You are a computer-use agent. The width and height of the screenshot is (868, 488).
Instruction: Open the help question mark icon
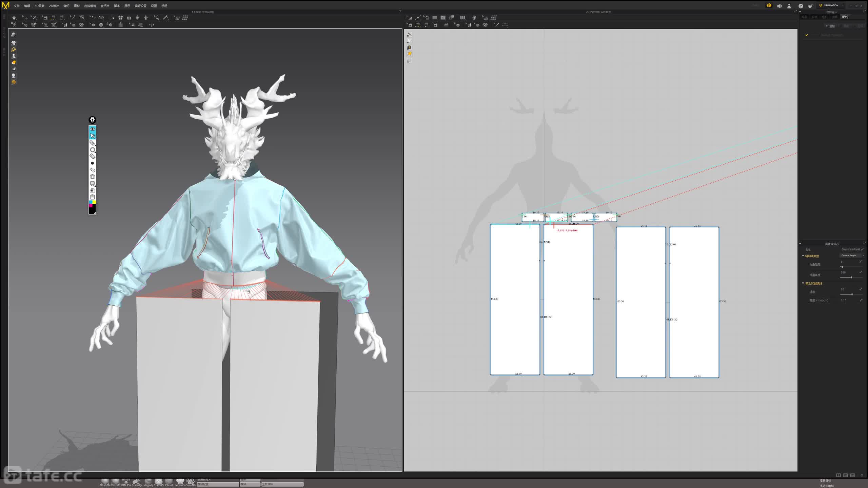(x=801, y=6)
